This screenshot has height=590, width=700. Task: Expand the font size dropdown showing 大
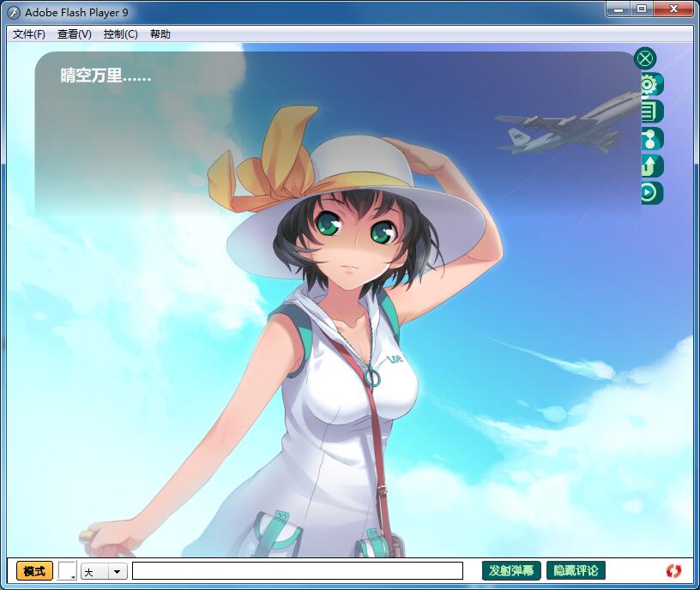click(x=104, y=571)
